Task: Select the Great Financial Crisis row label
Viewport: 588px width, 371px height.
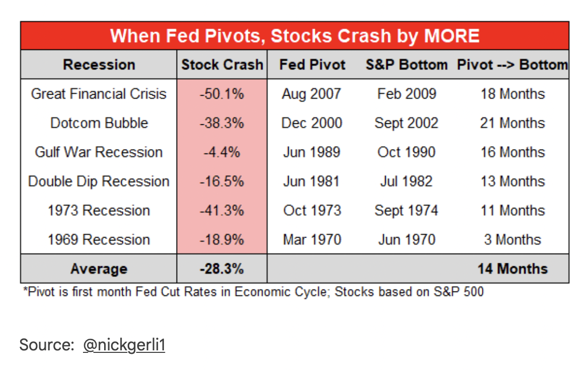Action: tap(99, 94)
